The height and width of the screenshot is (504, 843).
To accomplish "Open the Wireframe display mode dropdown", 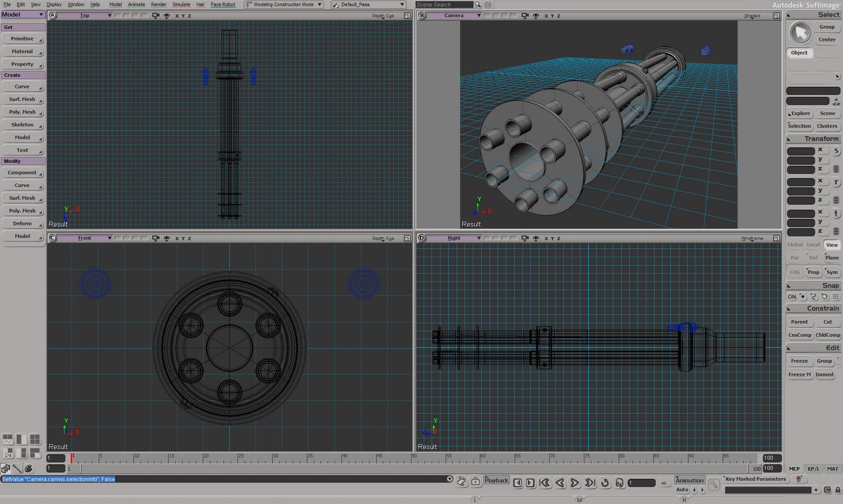I will coord(752,239).
